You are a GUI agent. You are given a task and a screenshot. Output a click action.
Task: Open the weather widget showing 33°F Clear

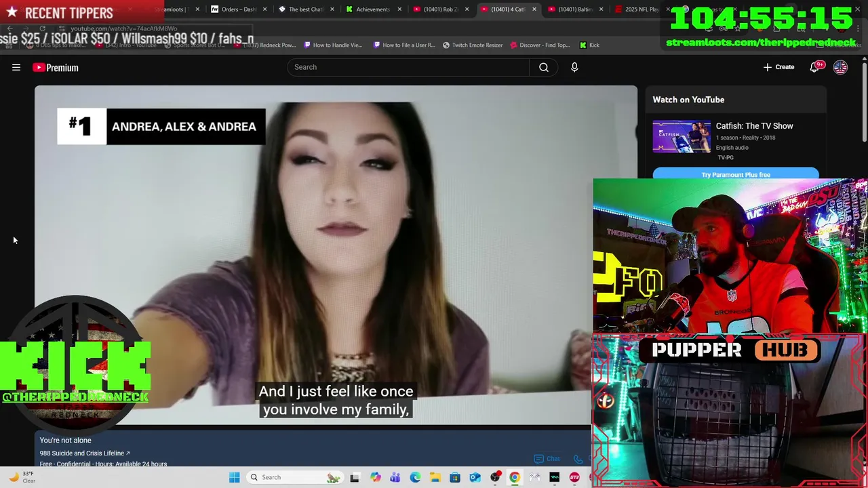pos(21,477)
